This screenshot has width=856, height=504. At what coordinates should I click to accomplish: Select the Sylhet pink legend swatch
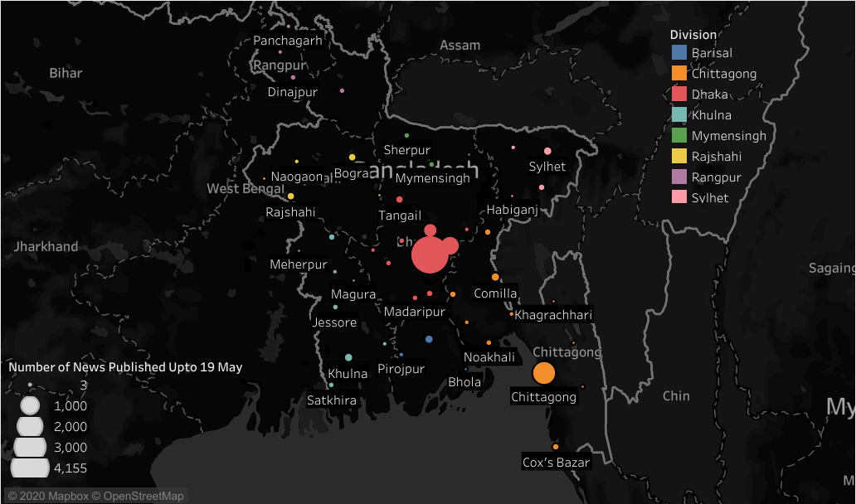pos(679,197)
